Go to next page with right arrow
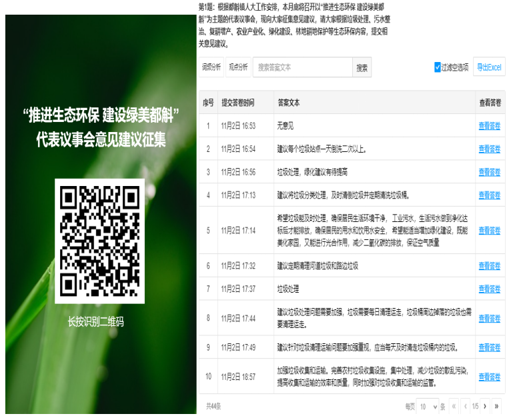This screenshot has height=420, width=507. [x=485, y=407]
